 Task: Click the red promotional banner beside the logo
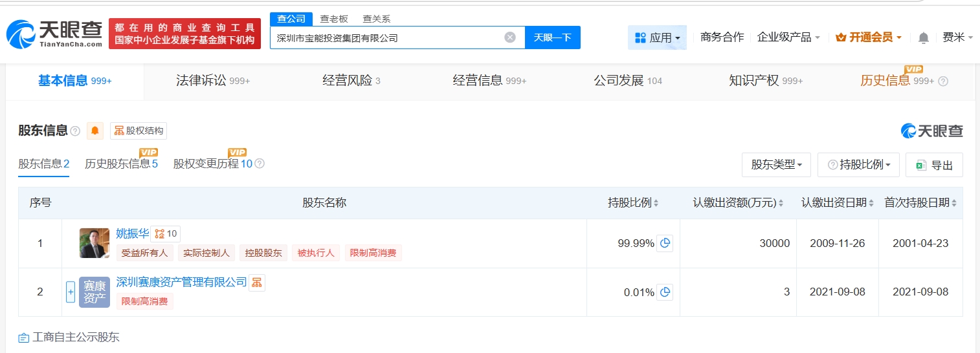click(x=184, y=34)
